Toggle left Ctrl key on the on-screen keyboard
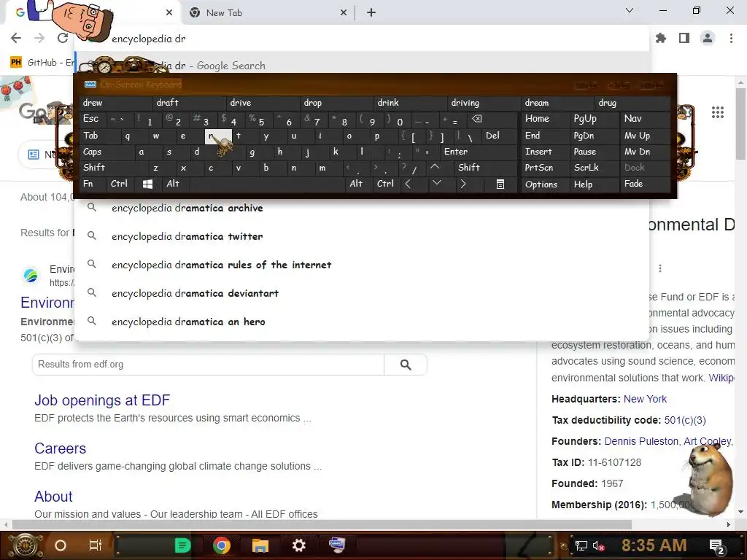 click(x=122, y=184)
